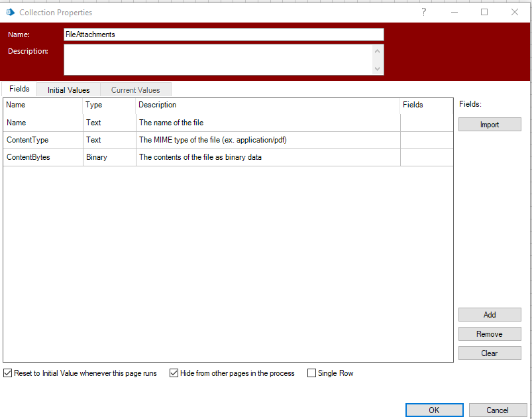
Task: Clear all fields with Clear button
Action: pos(490,353)
